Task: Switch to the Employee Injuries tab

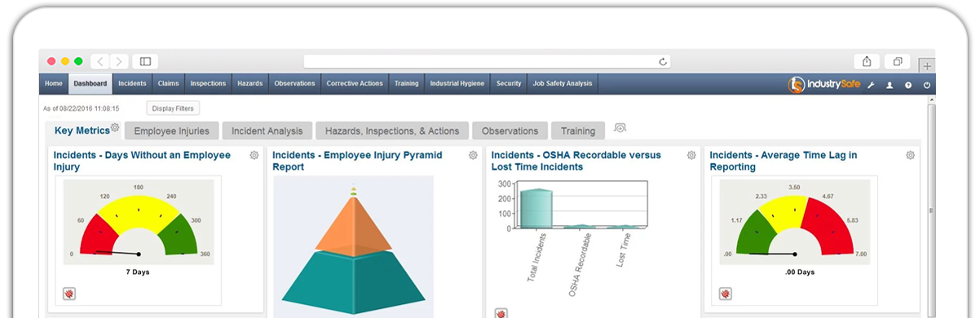Action: coord(171,130)
